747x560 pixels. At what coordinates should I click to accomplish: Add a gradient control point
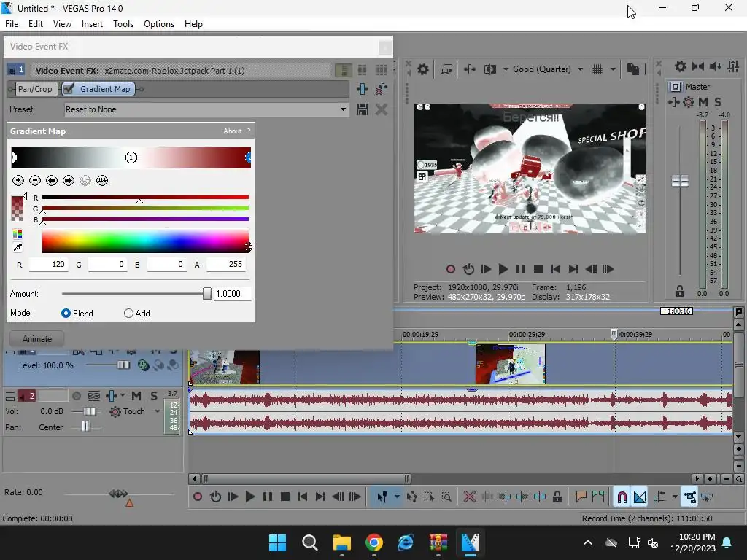[x=18, y=181]
